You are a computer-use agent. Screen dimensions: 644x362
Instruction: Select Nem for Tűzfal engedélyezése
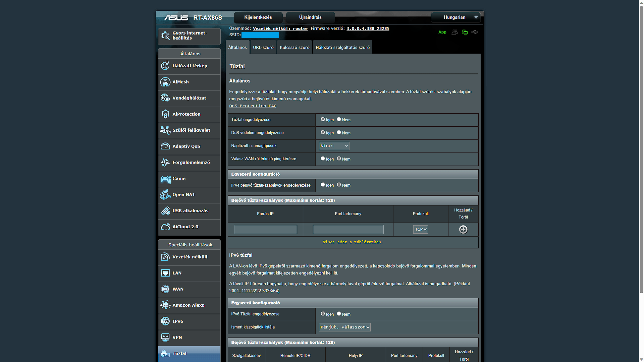coord(339,119)
